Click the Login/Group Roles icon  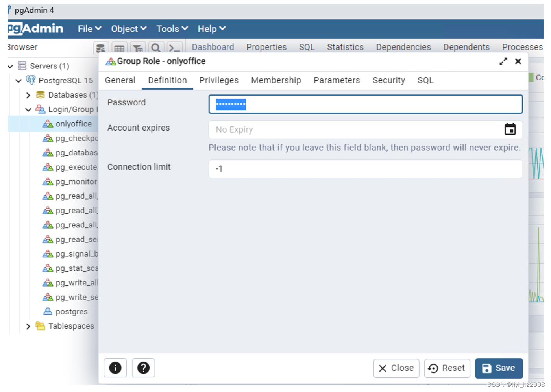pos(40,109)
